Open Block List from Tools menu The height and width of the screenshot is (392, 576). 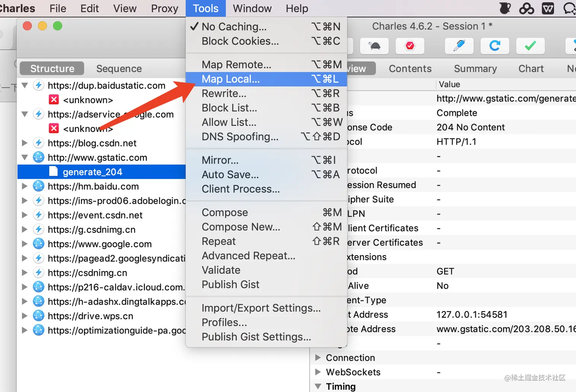[x=266, y=108]
